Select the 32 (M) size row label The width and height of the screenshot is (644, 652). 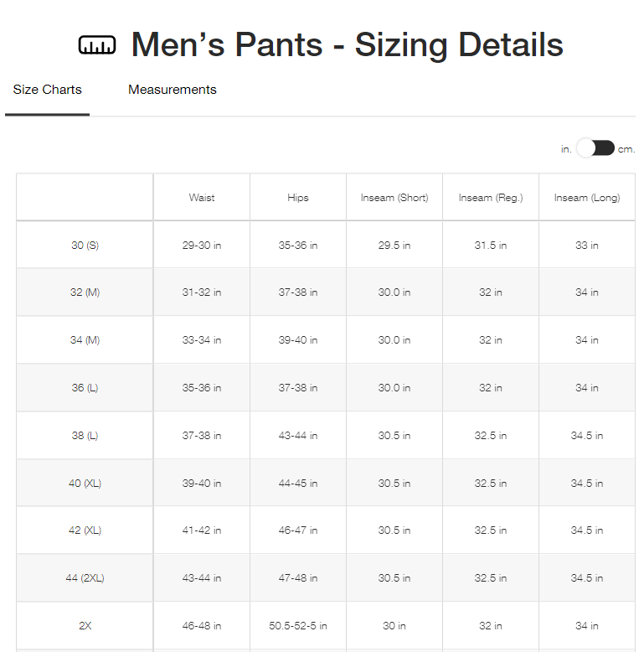coord(85,292)
